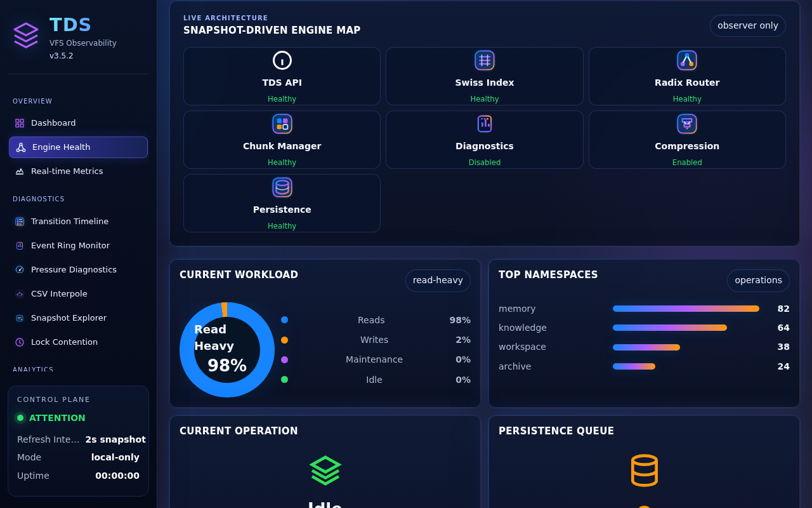This screenshot has height=508, width=812.
Task: Click the green layers icon in Current Operation
Action: point(325,471)
